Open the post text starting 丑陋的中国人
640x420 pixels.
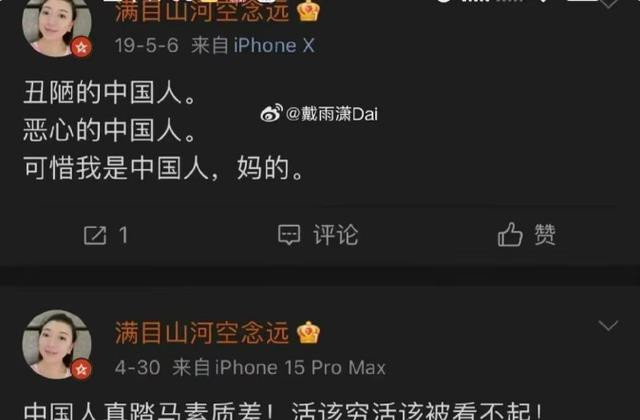(164, 130)
